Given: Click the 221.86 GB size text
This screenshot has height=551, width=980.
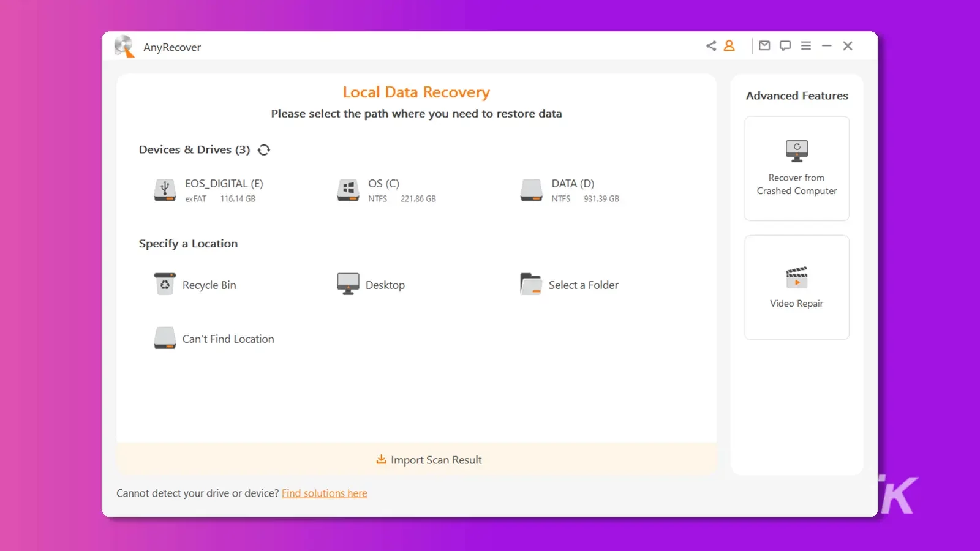Looking at the screenshot, I should (x=418, y=199).
